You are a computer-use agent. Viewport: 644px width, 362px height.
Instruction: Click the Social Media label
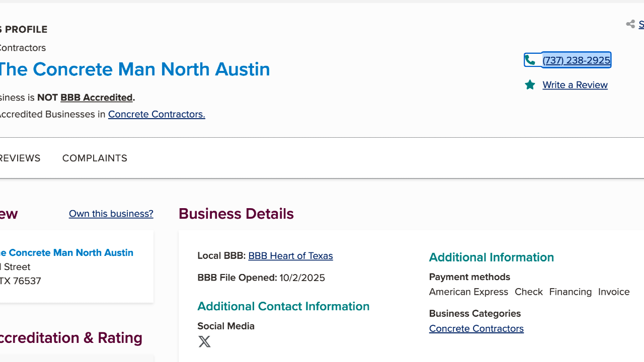226,326
